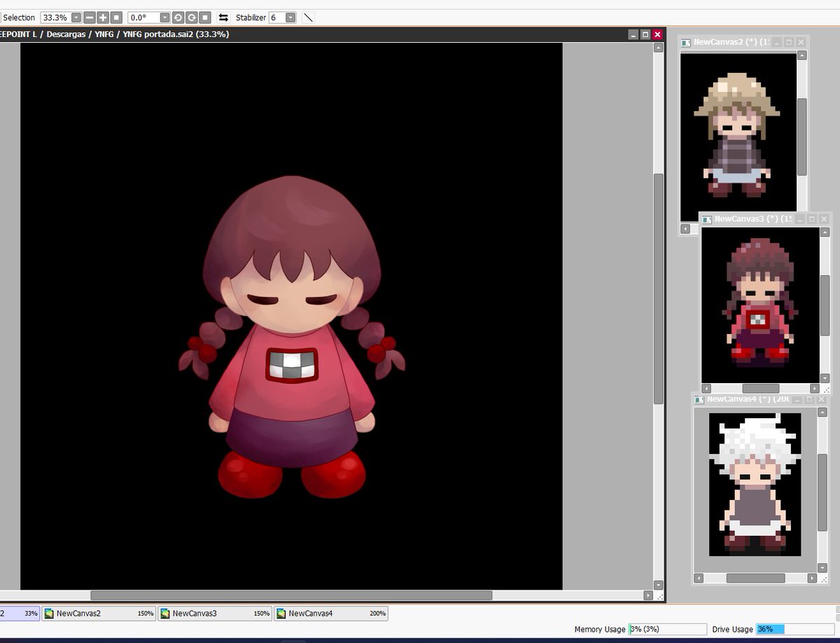Click NewCanvas3 scroll left arrow
The height and width of the screenshot is (643, 840).
(706, 388)
